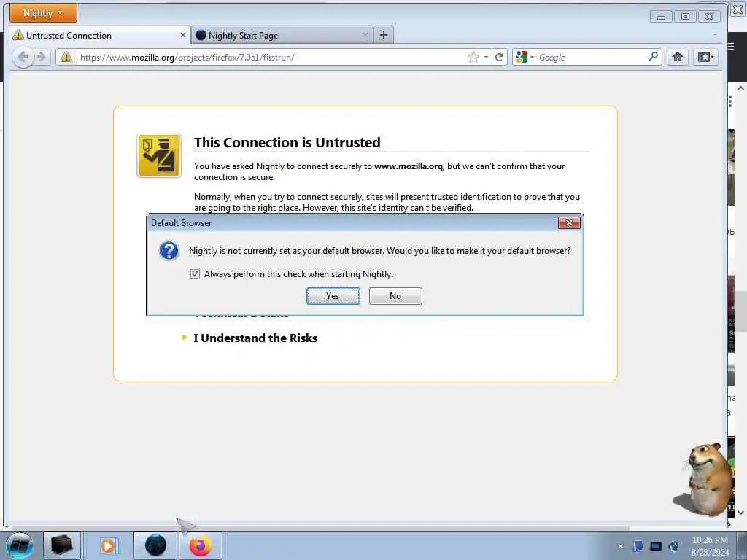747x560 pixels.
Task: Show hidden system tray icons
Action: (x=620, y=546)
